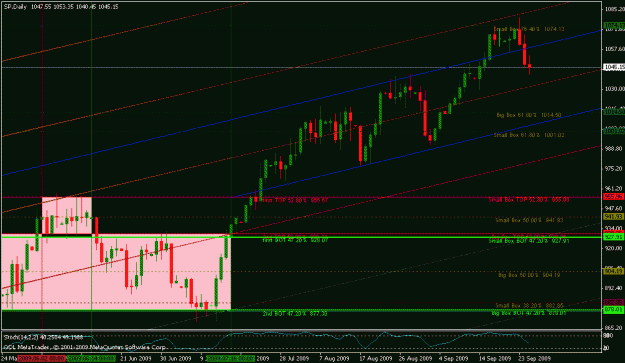625x363 pixels.
Task: Click the 920.00 price scale label
Action: [x=615, y=248]
